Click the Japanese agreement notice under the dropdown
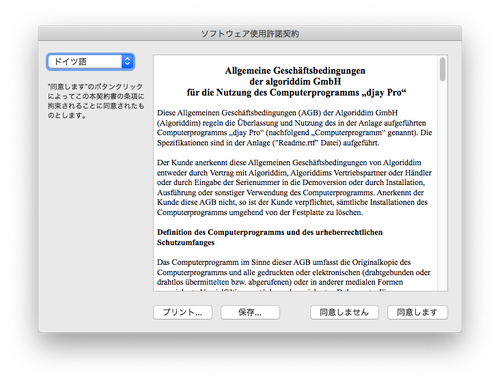Image resolution: width=500 pixels, height=383 pixels. tap(96, 101)
